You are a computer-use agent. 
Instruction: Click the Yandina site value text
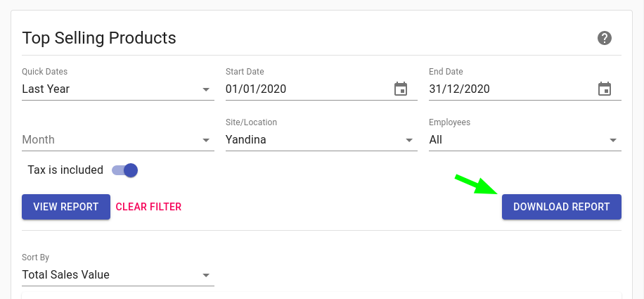(x=245, y=139)
